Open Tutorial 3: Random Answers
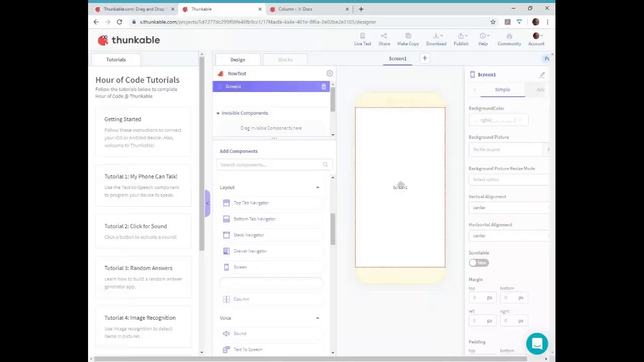 143,278
